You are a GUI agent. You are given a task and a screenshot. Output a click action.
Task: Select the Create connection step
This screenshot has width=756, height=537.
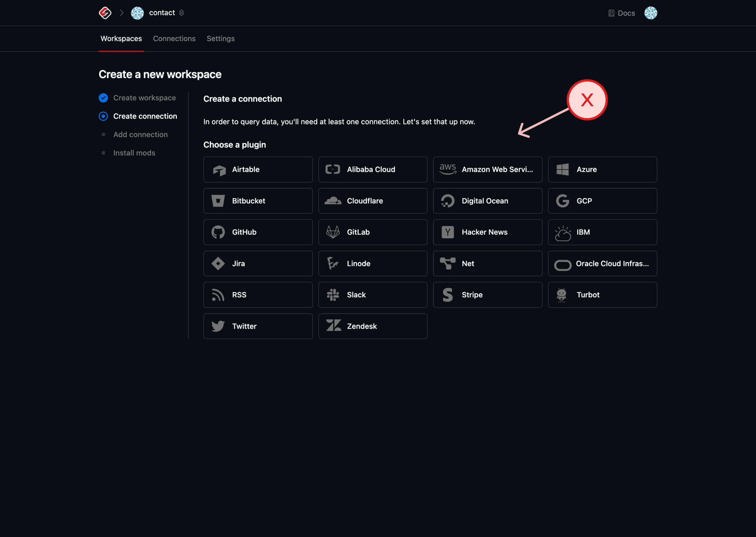click(x=138, y=116)
